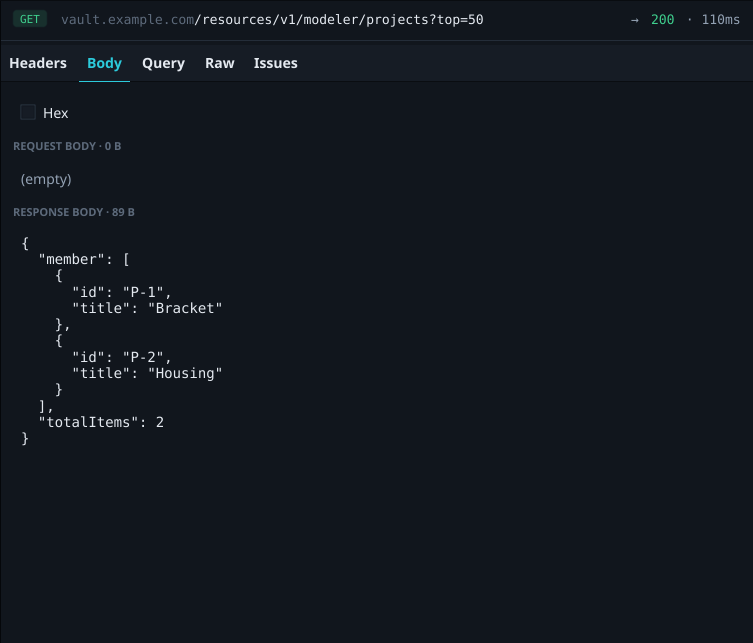Click the 200 status code

(x=662, y=20)
